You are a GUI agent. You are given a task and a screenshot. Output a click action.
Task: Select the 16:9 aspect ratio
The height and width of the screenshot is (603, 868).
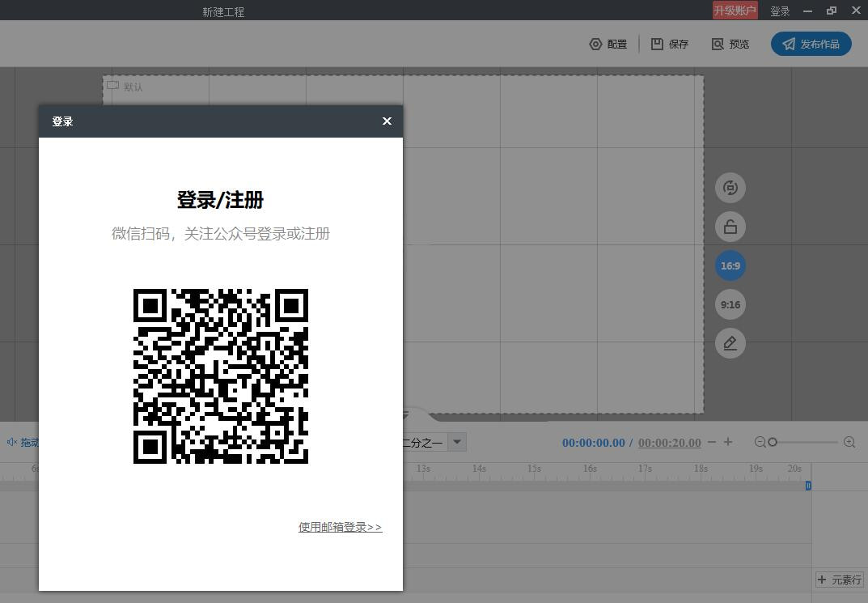730,265
